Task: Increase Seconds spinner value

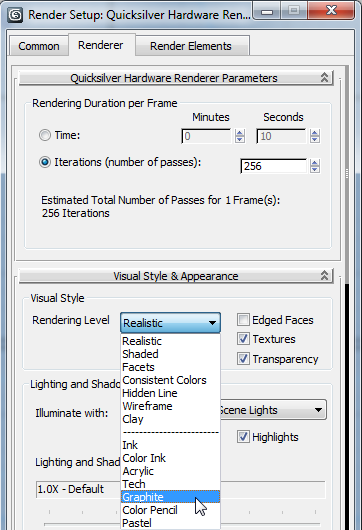Action: [x=315, y=133]
